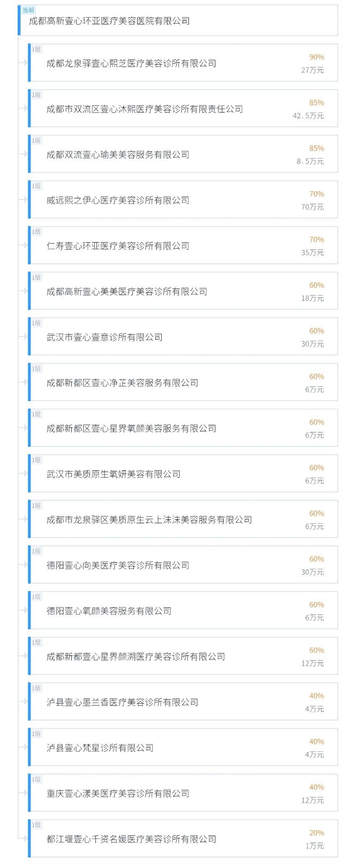Select 成都新都壹心星界颜溯医疗美容诊所有限公司

(x=136, y=657)
